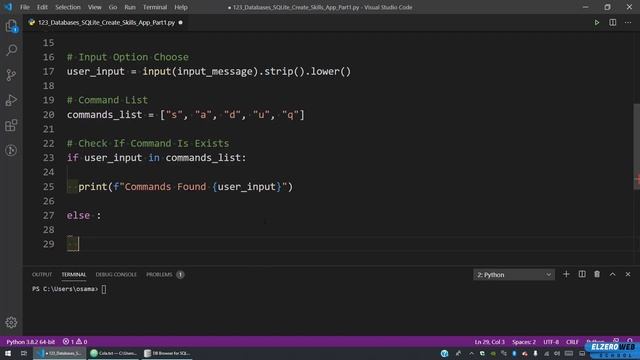The width and height of the screenshot is (640, 360).
Task: Open the File menu
Action: (x=25, y=7)
